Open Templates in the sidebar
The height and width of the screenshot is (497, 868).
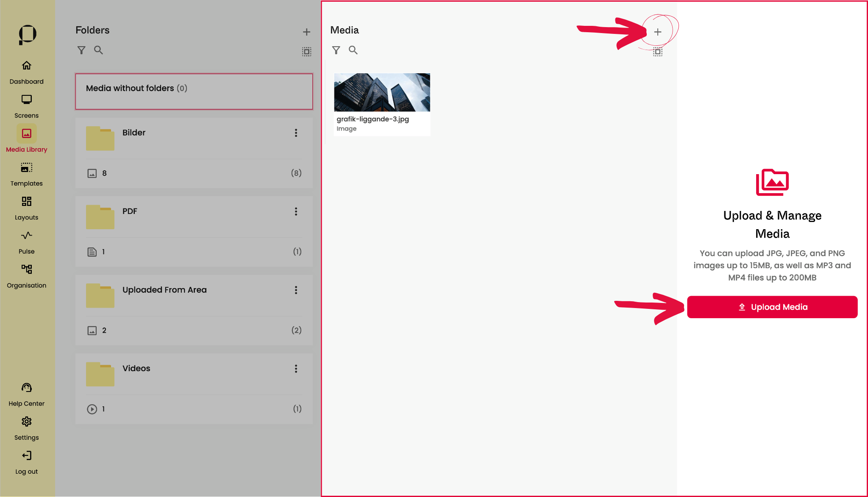tap(26, 174)
